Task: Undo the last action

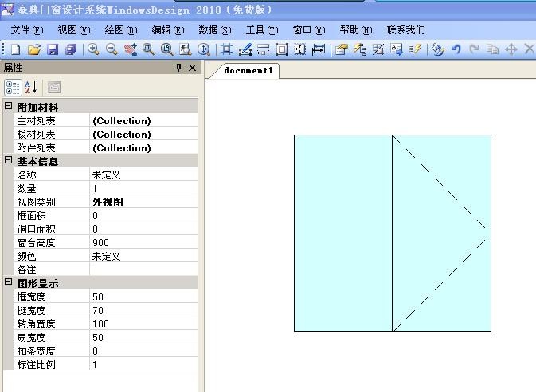Action: 456,49
